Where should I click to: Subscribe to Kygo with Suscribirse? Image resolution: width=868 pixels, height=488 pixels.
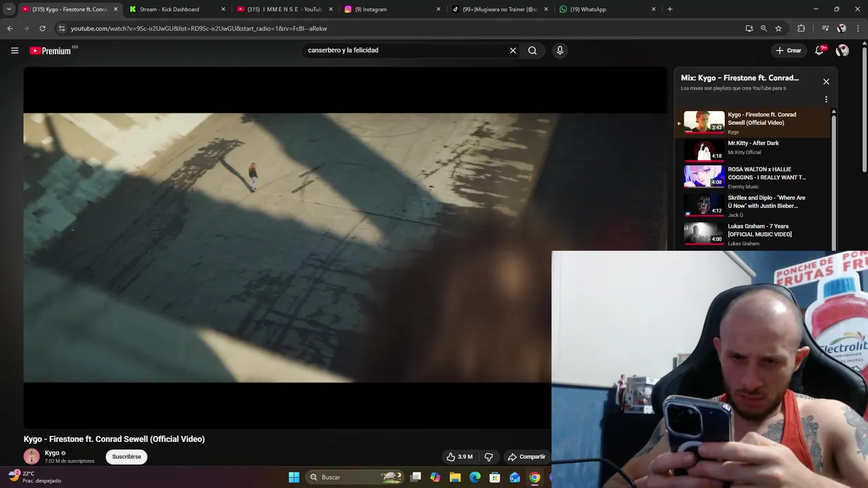point(127,457)
